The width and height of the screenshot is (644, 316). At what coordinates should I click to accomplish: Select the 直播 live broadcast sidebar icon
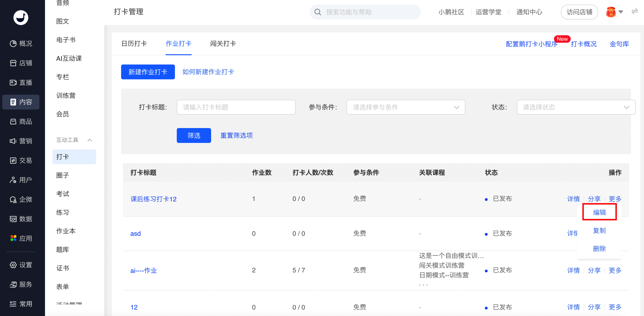[13, 83]
